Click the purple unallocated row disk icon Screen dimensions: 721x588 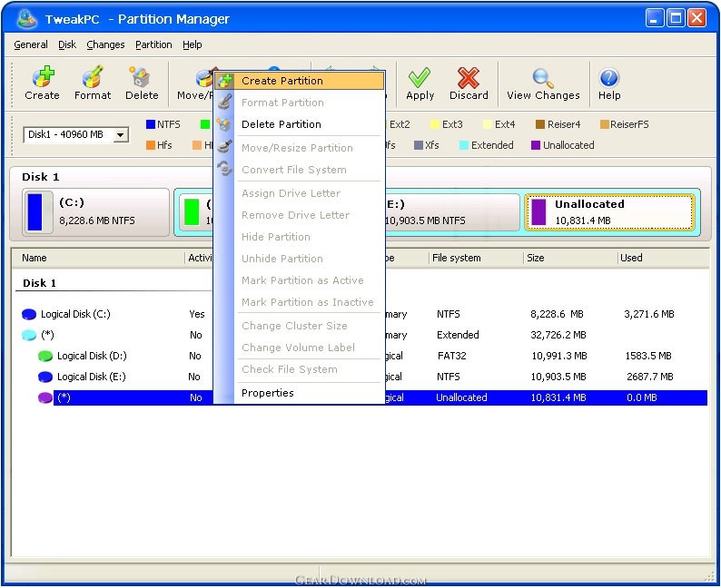tap(45, 397)
